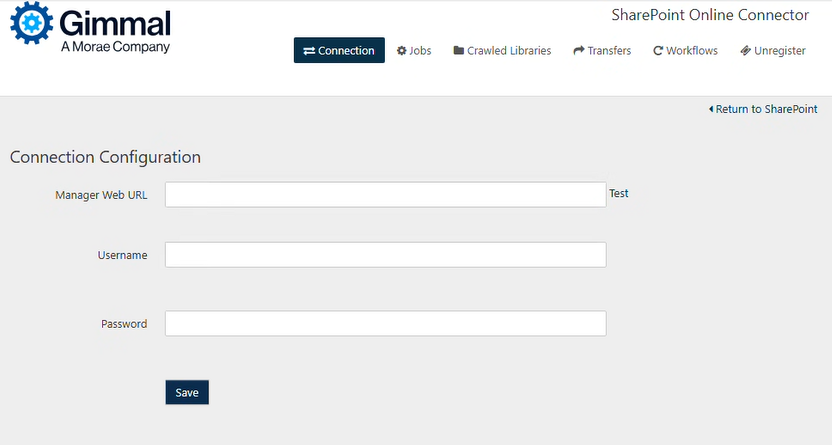Click the Workflows refresh icon
The image size is (832, 445).
pyautogui.click(x=658, y=51)
